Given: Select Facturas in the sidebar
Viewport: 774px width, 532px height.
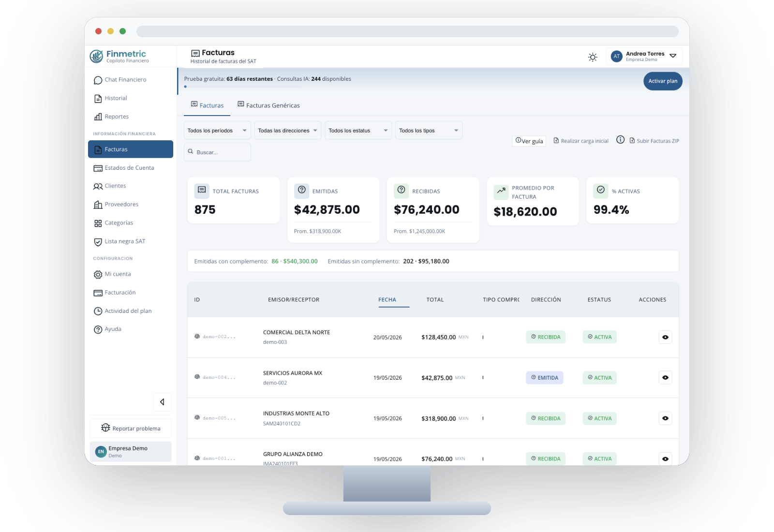Looking at the screenshot, I should (131, 149).
